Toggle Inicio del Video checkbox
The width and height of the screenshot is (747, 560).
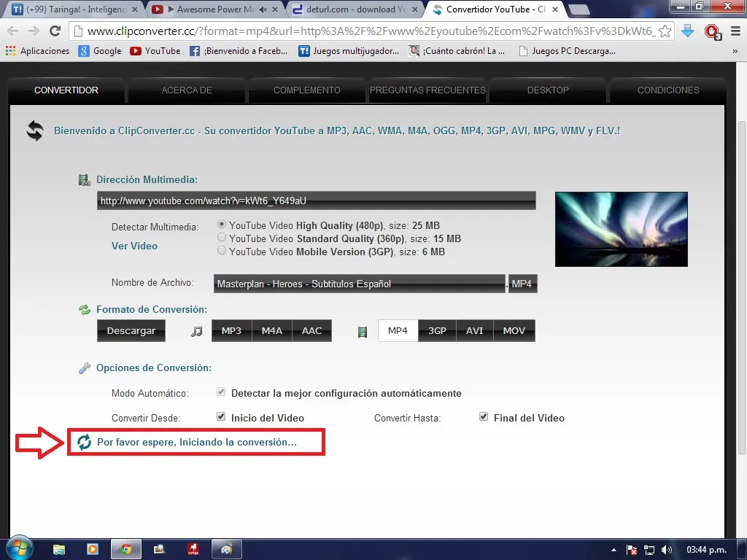tap(221, 416)
